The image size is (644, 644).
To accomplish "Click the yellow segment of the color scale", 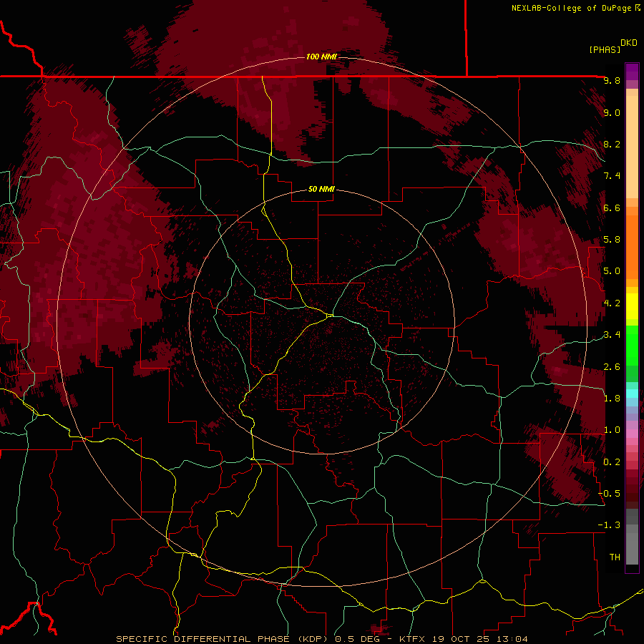I will (632, 306).
